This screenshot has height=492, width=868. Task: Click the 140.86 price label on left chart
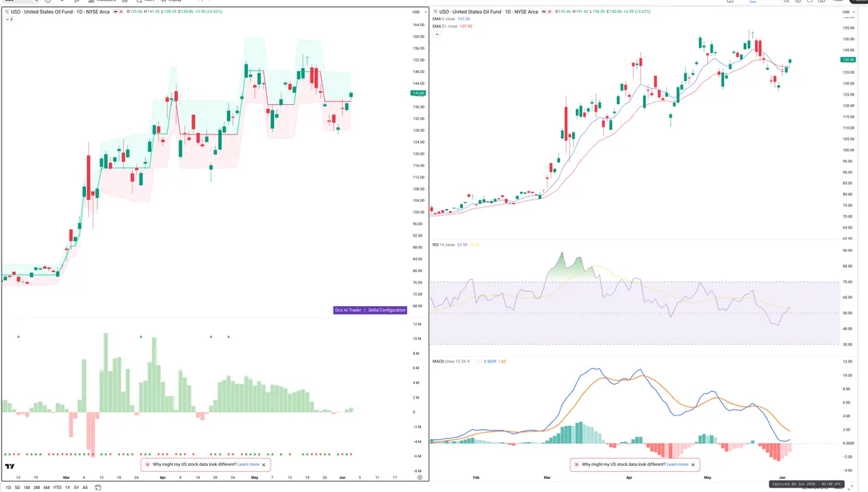417,93
